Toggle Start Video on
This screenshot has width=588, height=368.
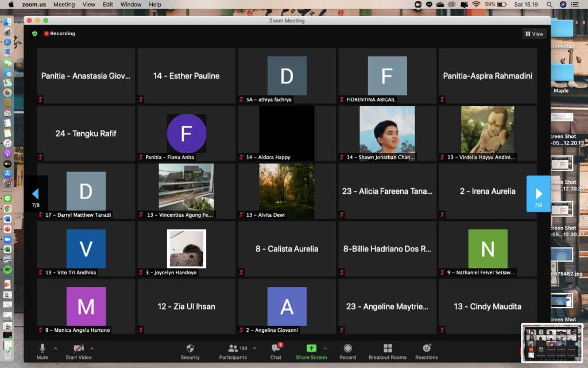79,348
